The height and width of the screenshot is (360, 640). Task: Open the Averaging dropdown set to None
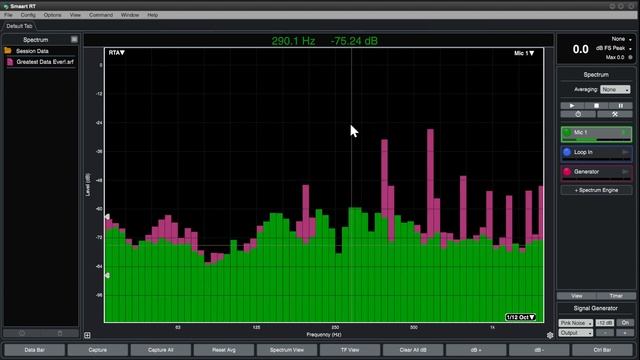click(615, 89)
